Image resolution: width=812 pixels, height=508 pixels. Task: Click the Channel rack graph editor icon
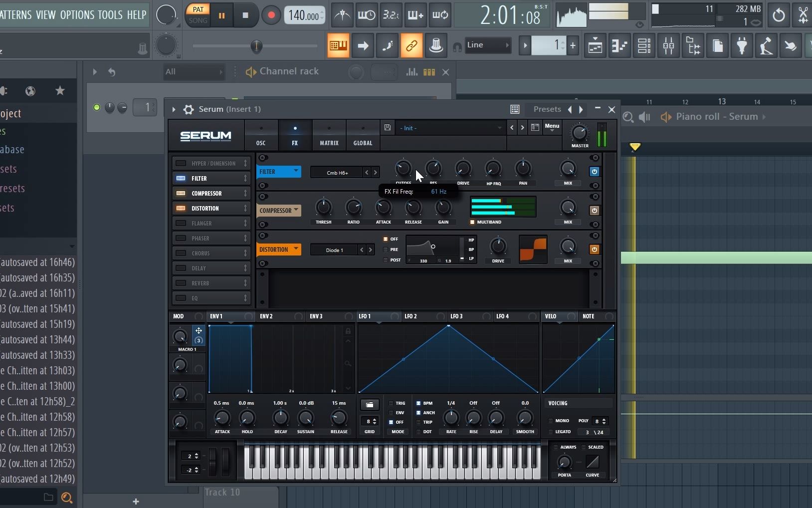coord(412,72)
